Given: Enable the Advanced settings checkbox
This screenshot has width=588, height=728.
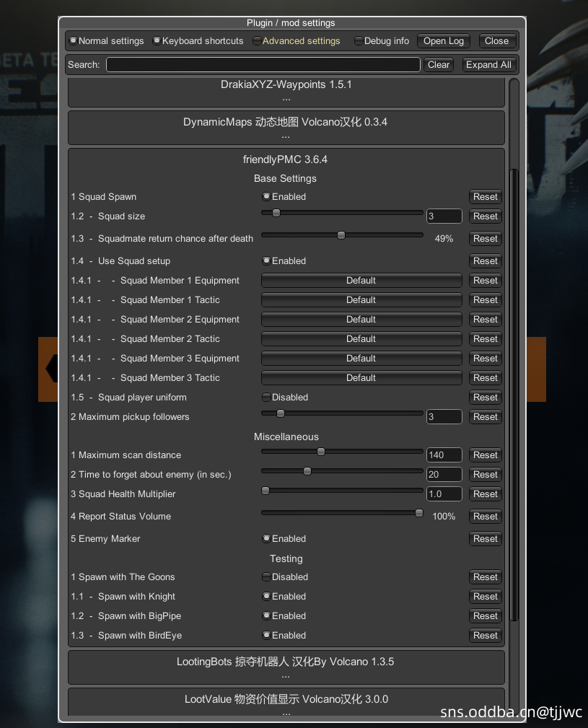Looking at the screenshot, I should [x=258, y=41].
